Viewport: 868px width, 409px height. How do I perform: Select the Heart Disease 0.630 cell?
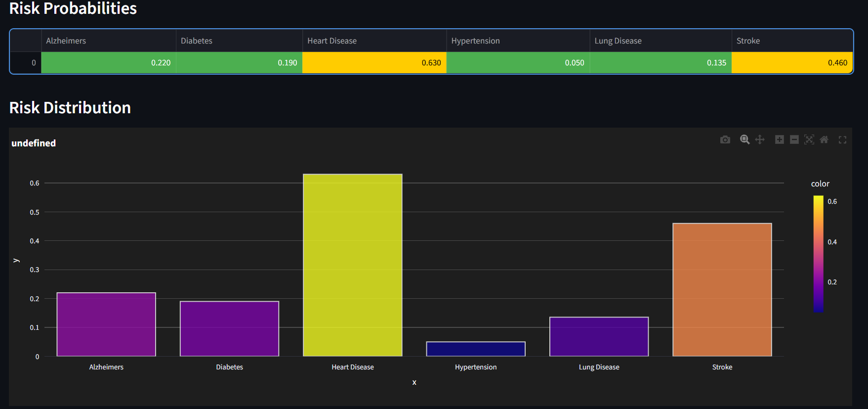click(374, 63)
